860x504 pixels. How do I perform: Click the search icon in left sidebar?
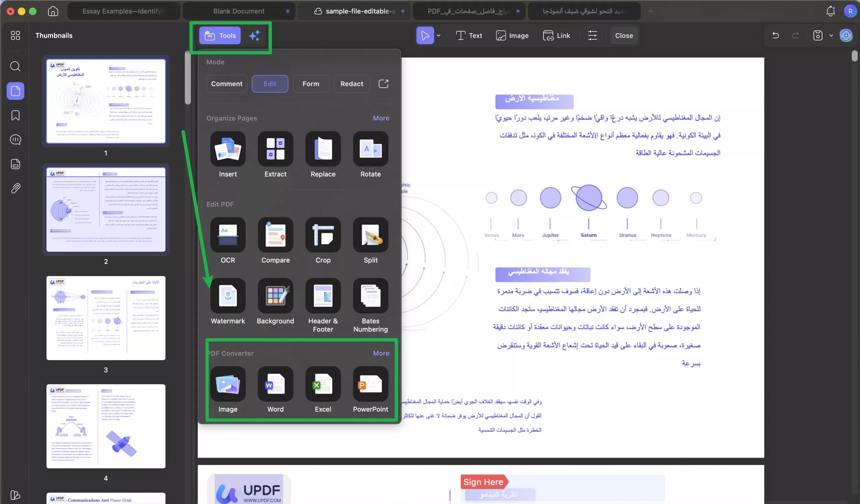(x=15, y=66)
